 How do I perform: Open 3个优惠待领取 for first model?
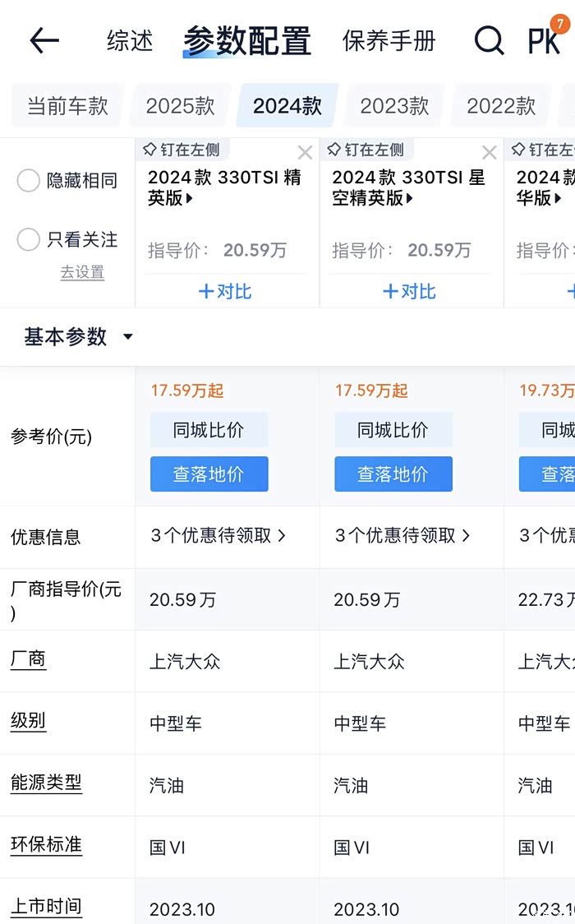point(218,536)
